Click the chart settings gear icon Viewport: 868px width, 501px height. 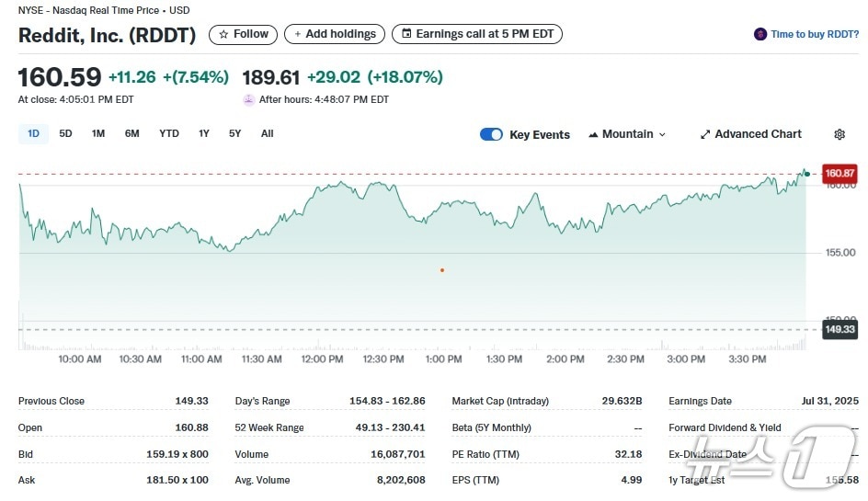(x=839, y=134)
